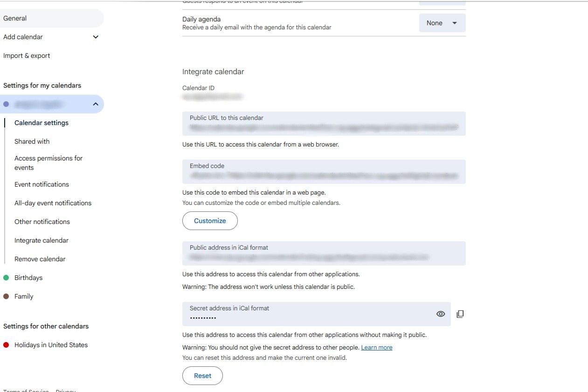
Task: Click the Secret address in iCal format field
Action: coord(317,314)
